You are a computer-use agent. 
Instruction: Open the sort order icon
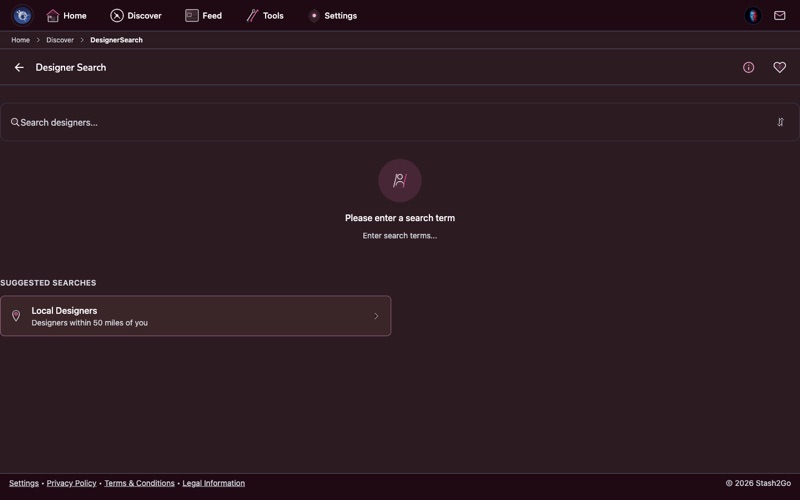point(780,122)
